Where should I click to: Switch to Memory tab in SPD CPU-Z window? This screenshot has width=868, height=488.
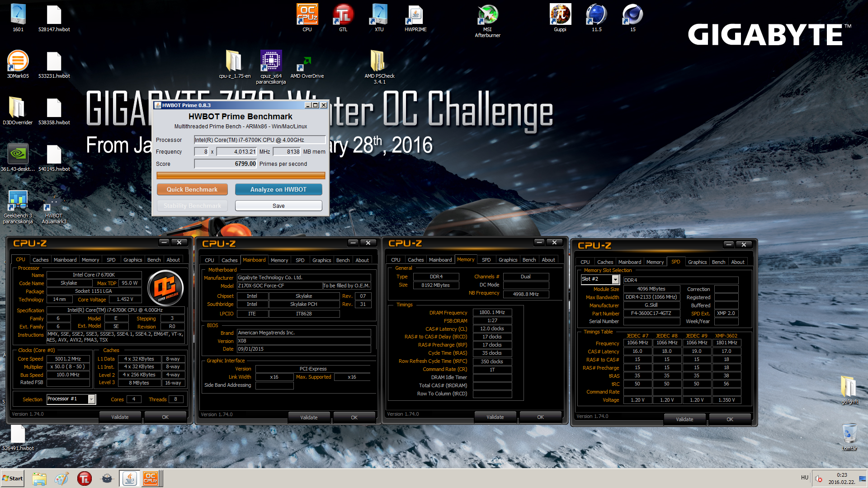tap(655, 262)
